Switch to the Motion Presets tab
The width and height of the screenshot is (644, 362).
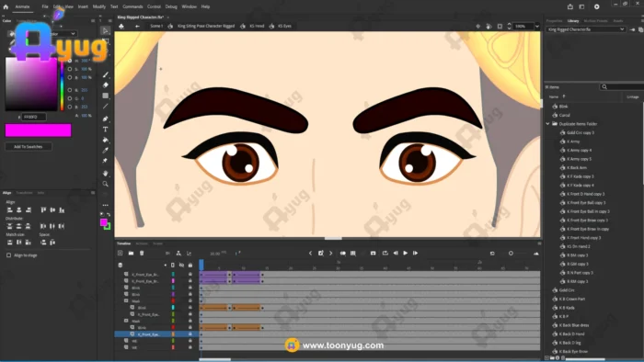click(595, 21)
